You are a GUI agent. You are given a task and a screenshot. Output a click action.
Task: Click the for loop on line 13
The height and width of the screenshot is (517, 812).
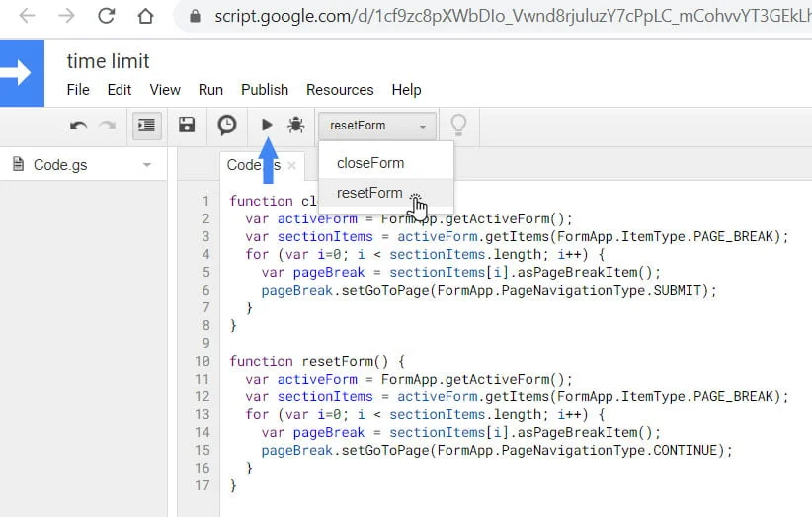(425, 414)
